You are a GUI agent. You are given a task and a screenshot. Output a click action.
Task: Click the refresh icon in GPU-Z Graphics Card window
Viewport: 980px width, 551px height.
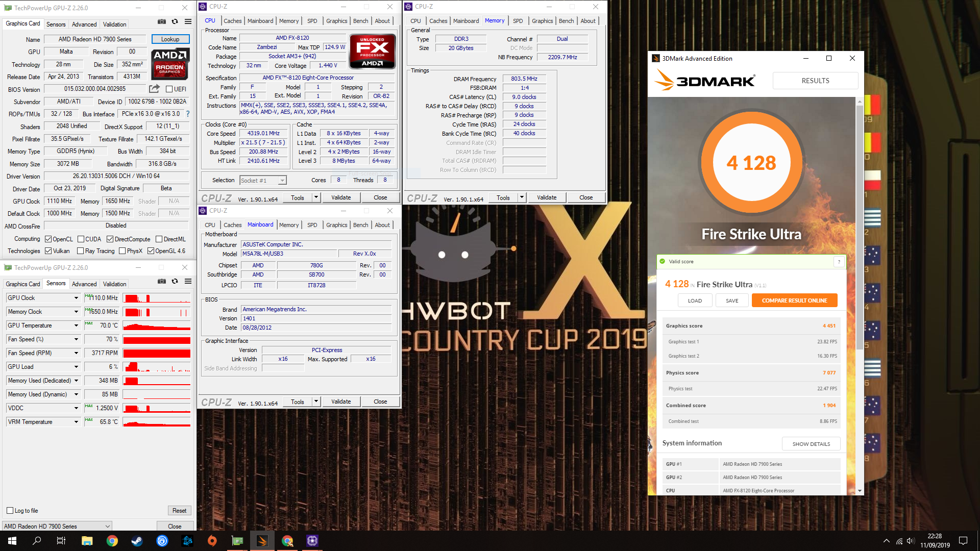point(175,22)
